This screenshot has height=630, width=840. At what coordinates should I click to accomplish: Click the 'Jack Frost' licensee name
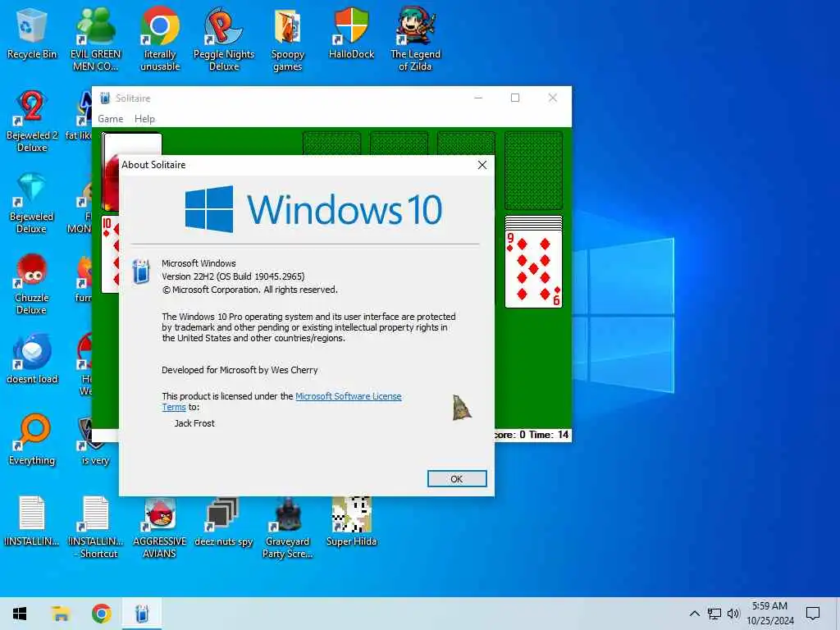pyautogui.click(x=194, y=423)
